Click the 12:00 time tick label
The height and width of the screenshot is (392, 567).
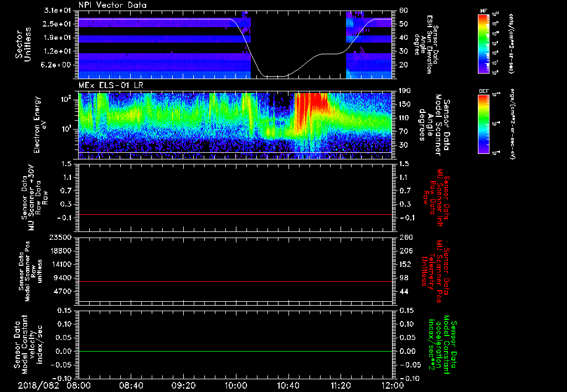(393, 386)
